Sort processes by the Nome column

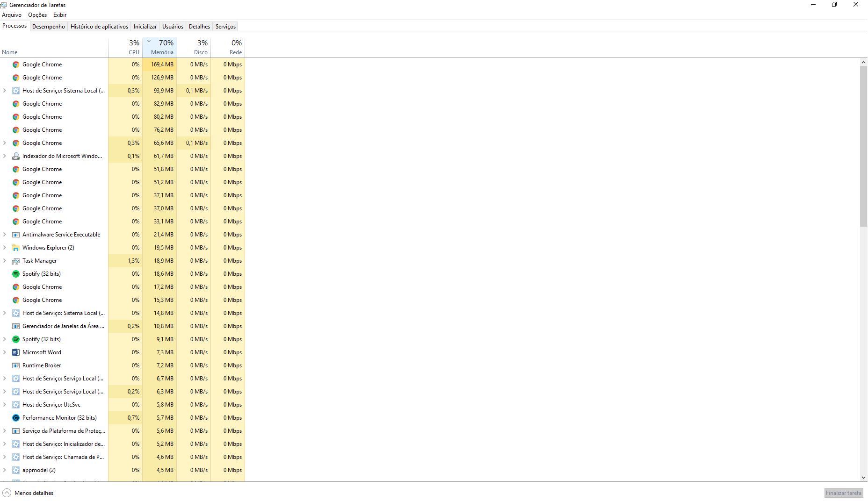click(54, 47)
